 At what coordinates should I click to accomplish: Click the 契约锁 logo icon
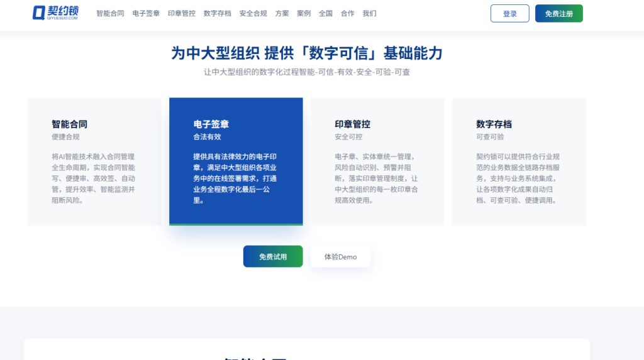55,13
